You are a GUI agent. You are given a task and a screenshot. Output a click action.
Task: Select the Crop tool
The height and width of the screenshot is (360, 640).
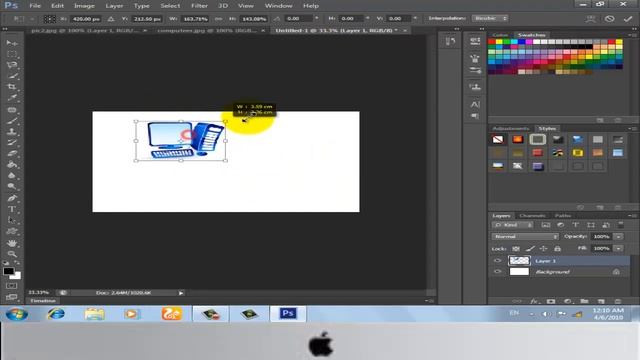[x=11, y=87]
